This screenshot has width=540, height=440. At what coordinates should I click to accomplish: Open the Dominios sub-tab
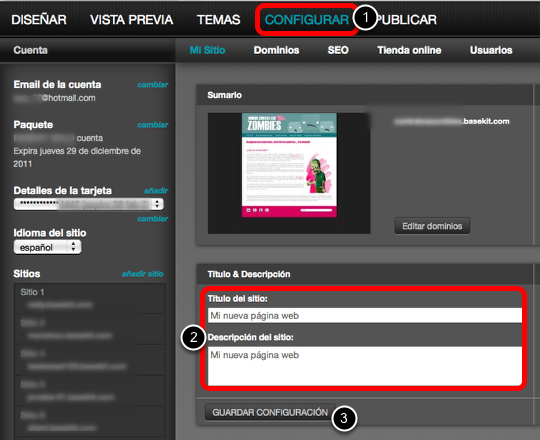[x=276, y=50]
